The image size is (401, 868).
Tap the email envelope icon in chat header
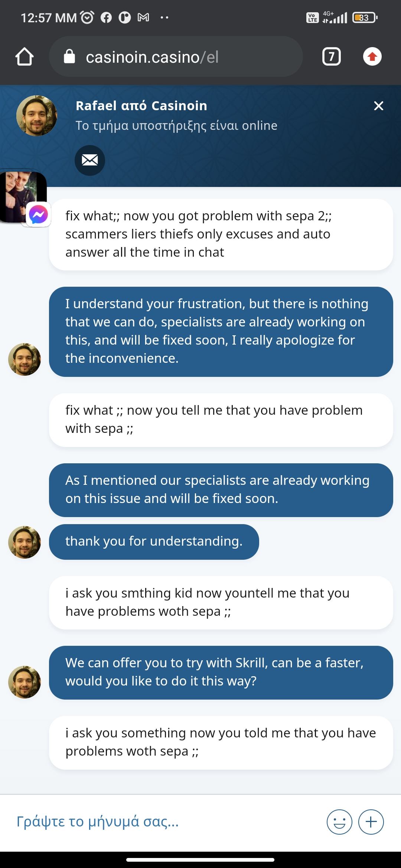[x=90, y=160]
